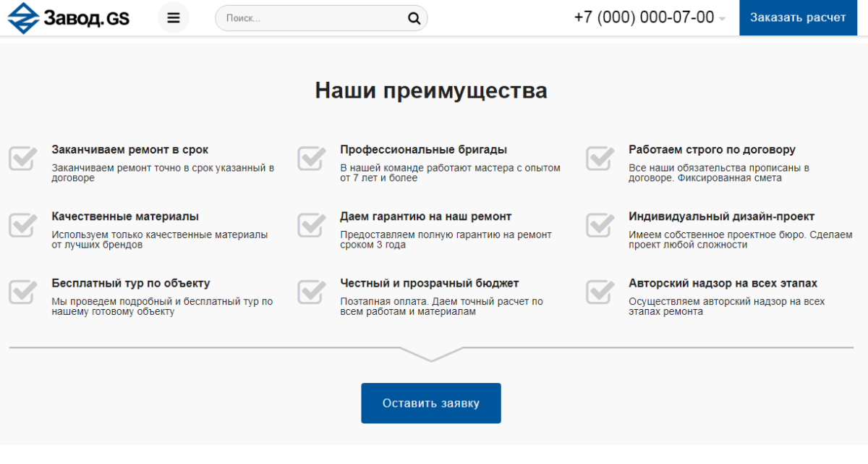Viewport: 868px width, 464px height.
Task: Click the checkmark beside Профессиональные бригады
Action: pyautogui.click(x=310, y=158)
